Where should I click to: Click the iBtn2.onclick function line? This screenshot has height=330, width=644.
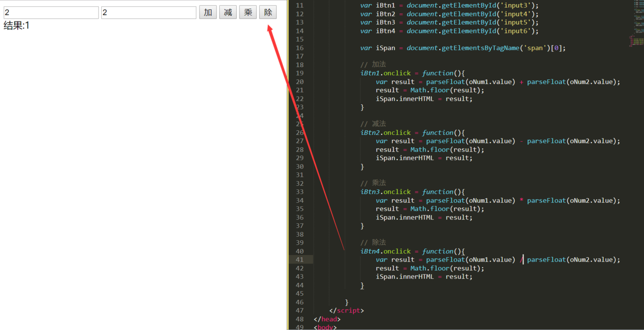(412, 132)
